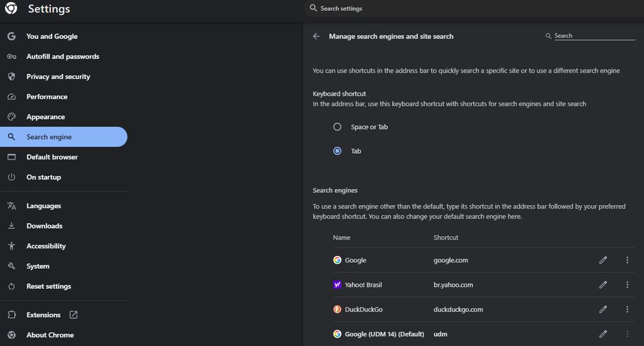Open About Chrome page
644x346 pixels.
[50, 335]
